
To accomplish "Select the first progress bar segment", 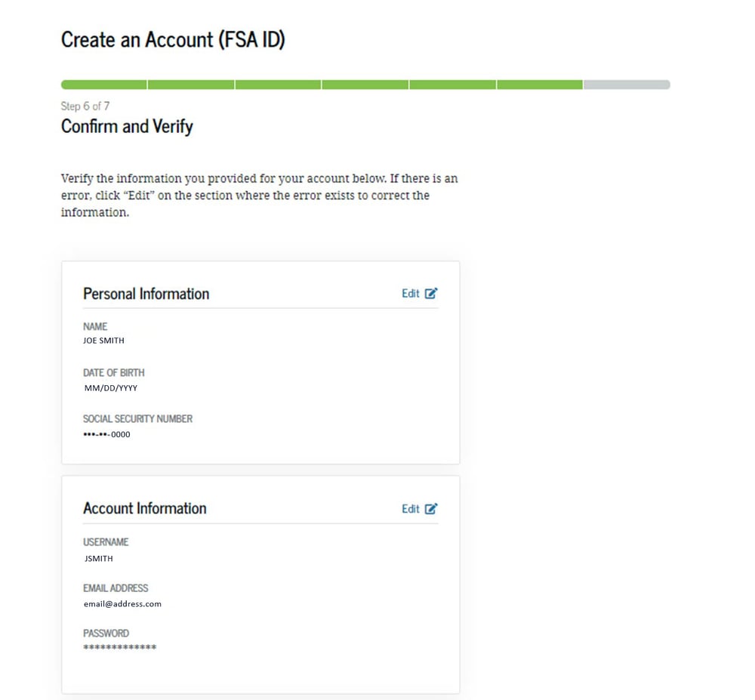I will coord(104,85).
